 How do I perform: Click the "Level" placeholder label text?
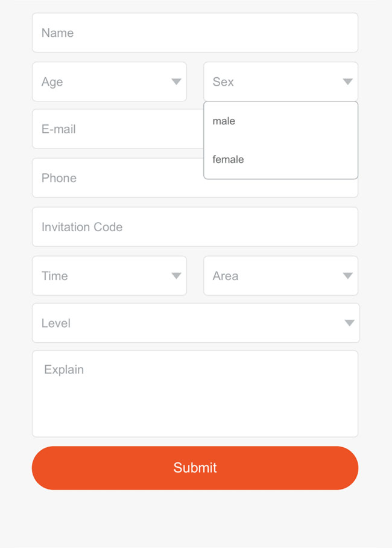pos(56,323)
